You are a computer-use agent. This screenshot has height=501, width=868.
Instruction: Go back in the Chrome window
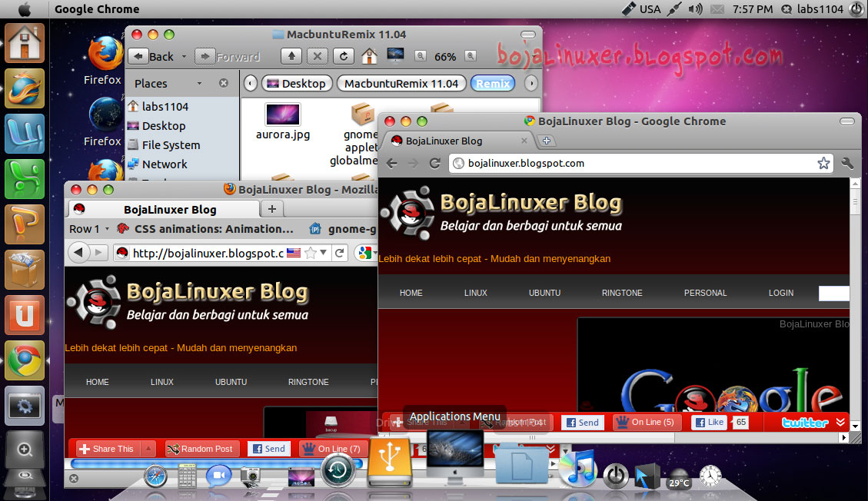point(392,163)
